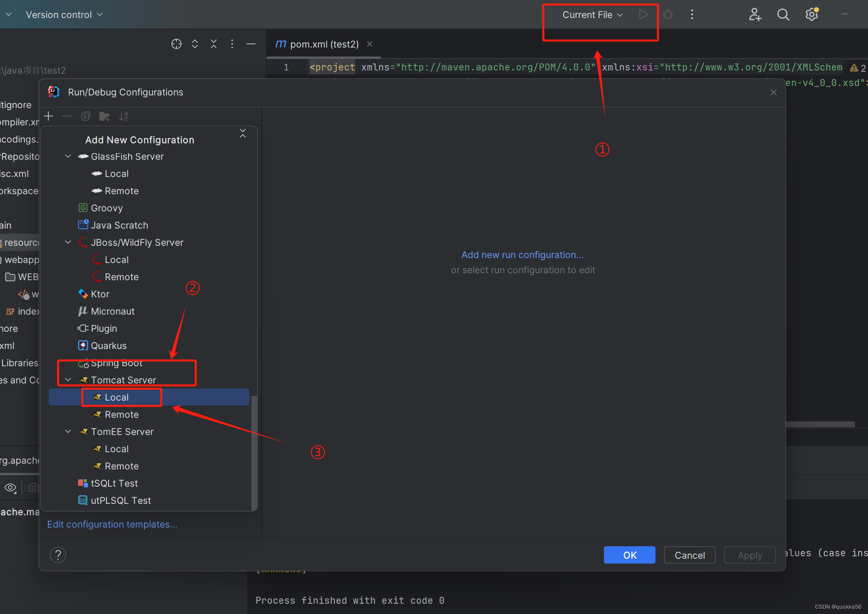This screenshot has width=868, height=614.
Task: Click Select Opened File target icon
Action: (176, 44)
